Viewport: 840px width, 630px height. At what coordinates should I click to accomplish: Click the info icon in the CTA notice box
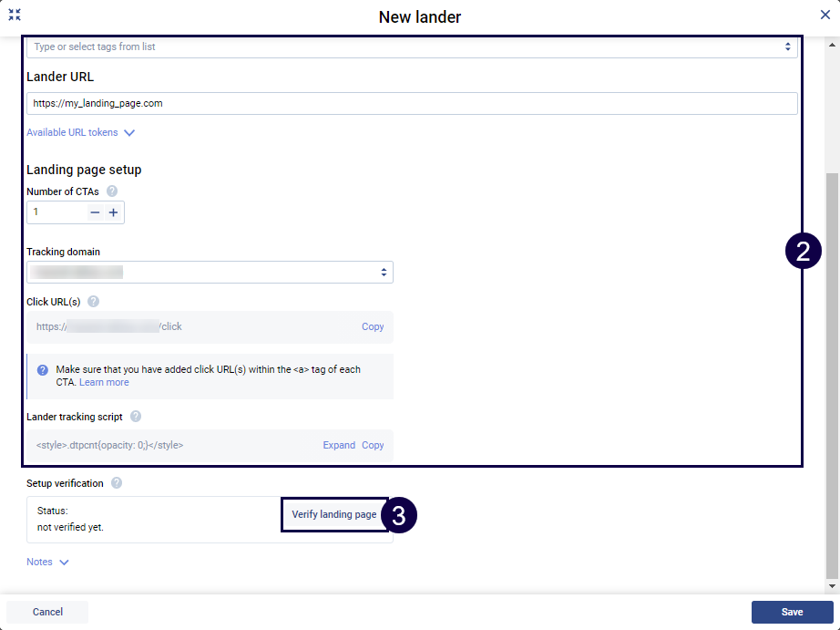[43, 369]
